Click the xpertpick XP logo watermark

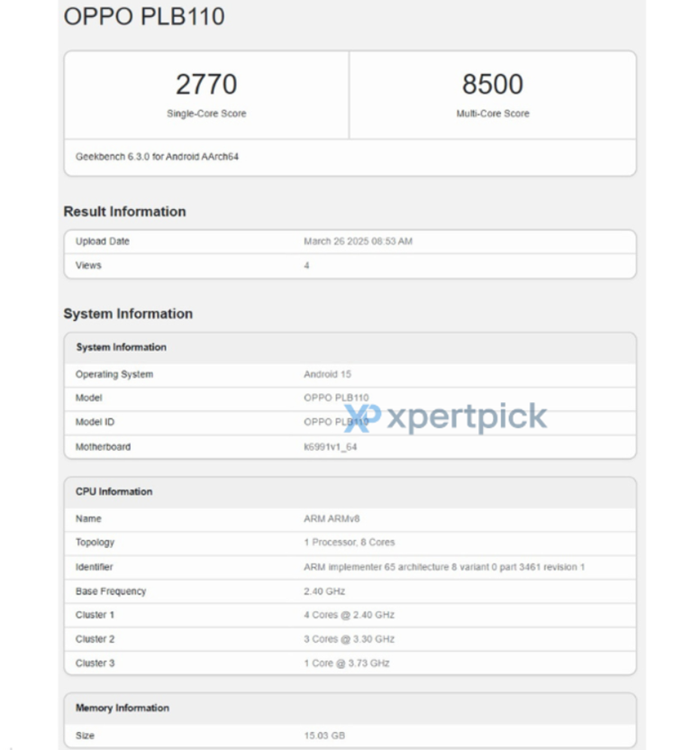pyautogui.click(x=362, y=417)
